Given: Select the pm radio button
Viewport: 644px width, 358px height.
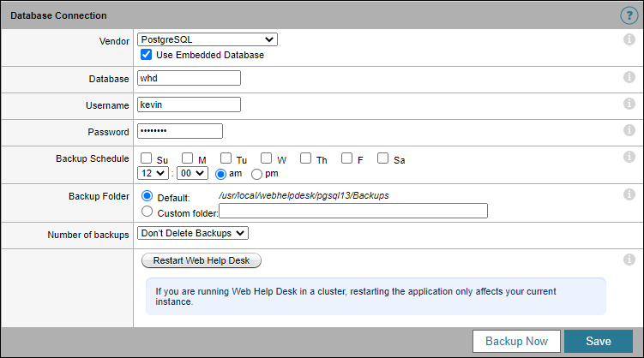Looking at the screenshot, I should click(x=256, y=173).
